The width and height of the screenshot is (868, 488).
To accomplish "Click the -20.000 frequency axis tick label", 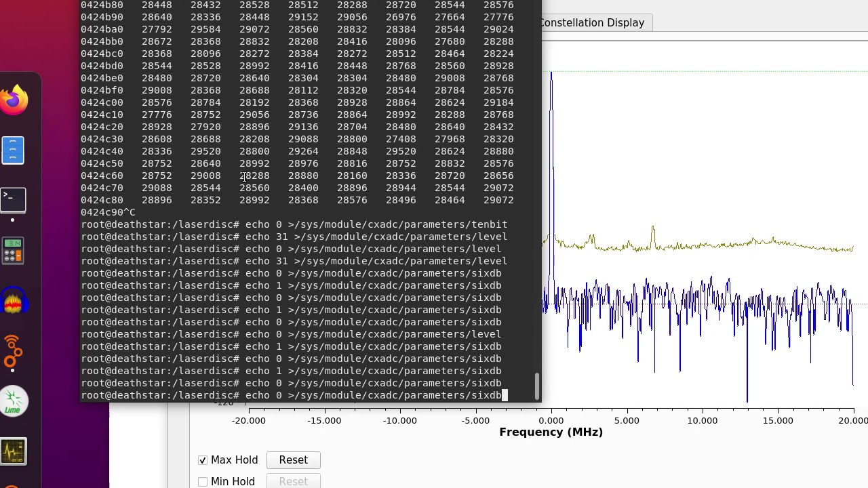I will pos(249,420).
